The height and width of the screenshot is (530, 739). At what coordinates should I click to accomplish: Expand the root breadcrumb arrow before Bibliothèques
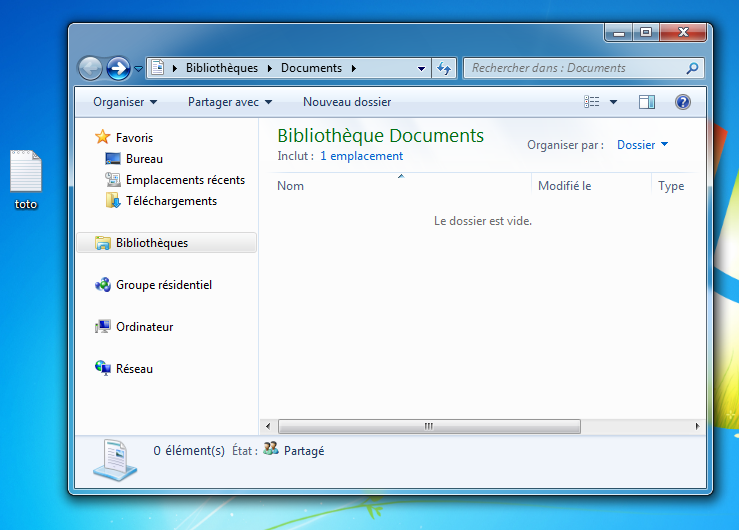pos(175,68)
